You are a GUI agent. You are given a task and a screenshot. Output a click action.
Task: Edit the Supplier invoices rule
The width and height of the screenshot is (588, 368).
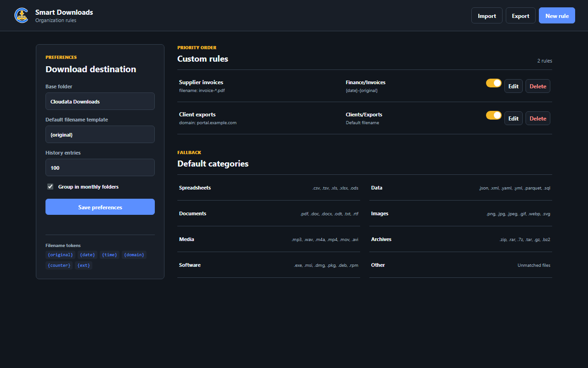tap(514, 86)
